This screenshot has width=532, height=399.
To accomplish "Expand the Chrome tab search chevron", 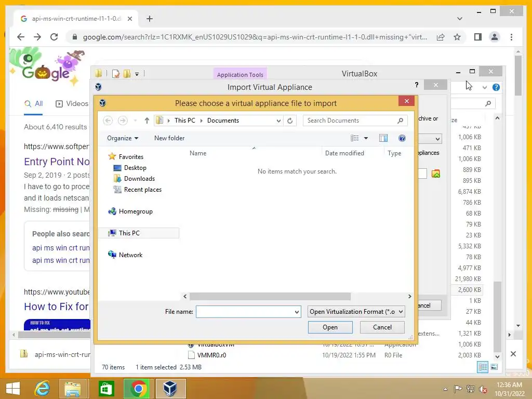I will 459,19.
